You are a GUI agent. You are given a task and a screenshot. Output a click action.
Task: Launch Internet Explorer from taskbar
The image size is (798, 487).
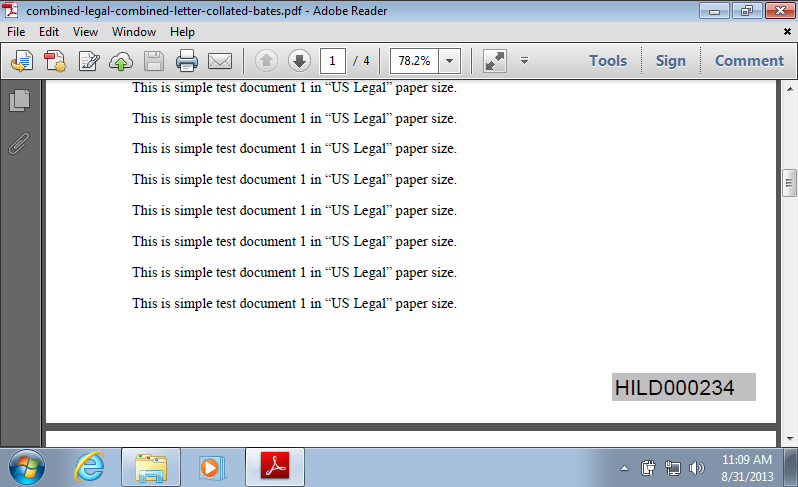pos(90,467)
